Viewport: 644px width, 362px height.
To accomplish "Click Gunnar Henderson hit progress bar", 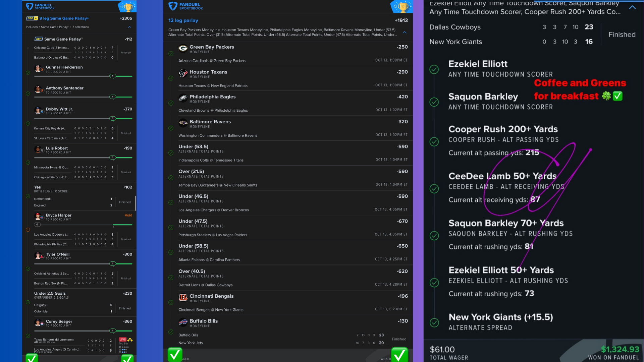I will 83,76.
